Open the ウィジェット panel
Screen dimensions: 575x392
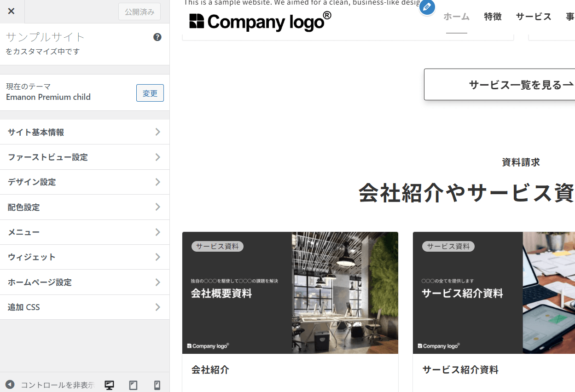(x=85, y=257)
